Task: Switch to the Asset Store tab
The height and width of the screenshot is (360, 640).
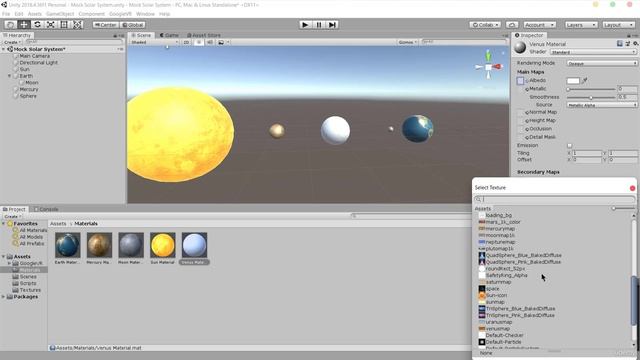Action: [203, 36]
